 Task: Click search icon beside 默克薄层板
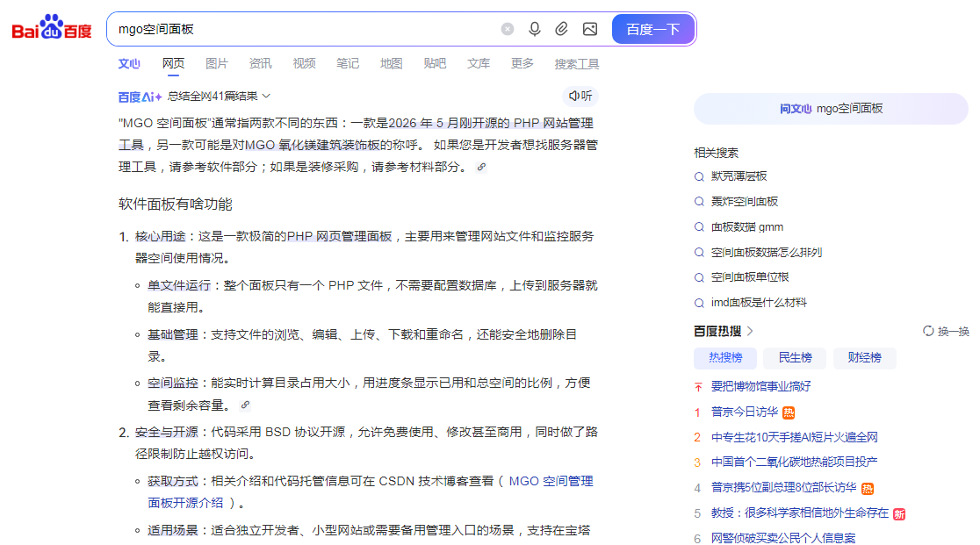[x=699, y=176]
